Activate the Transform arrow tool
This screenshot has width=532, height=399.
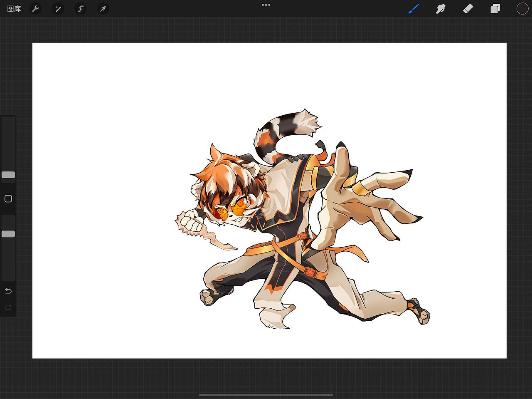[103, 9]
